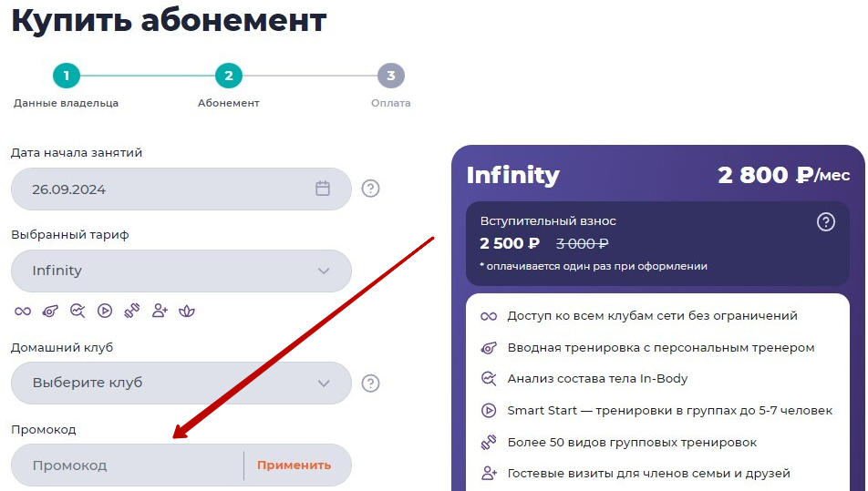This screenshot has width=868, height=491.
Task: Click chevron arrow in home club selector
Action: point(324,384)
